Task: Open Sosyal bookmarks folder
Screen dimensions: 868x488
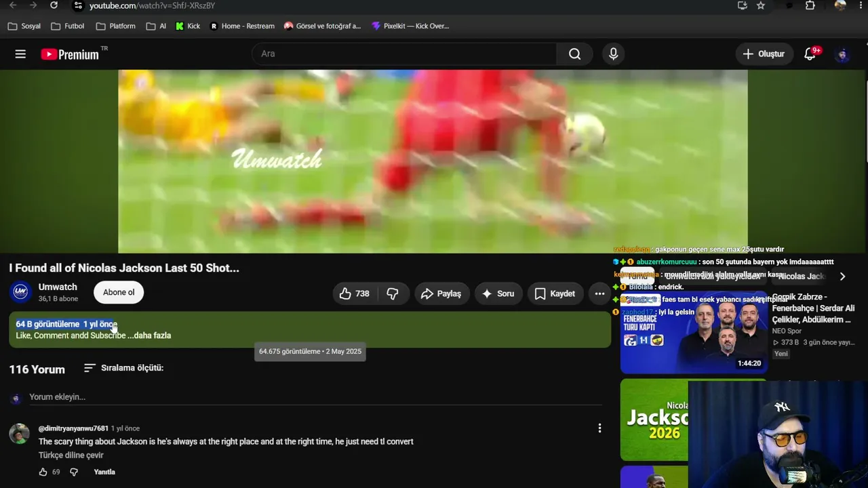Action: (24, 26)
